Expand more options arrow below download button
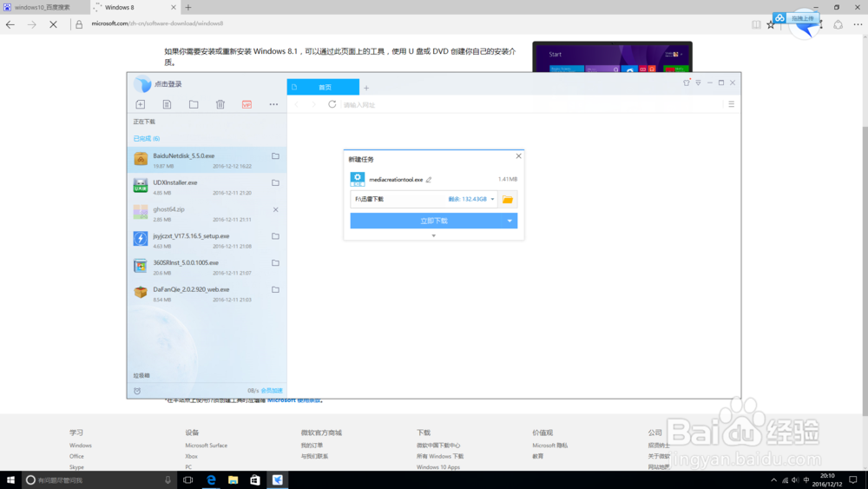868x489 pixels. click(x=433, y=236)
